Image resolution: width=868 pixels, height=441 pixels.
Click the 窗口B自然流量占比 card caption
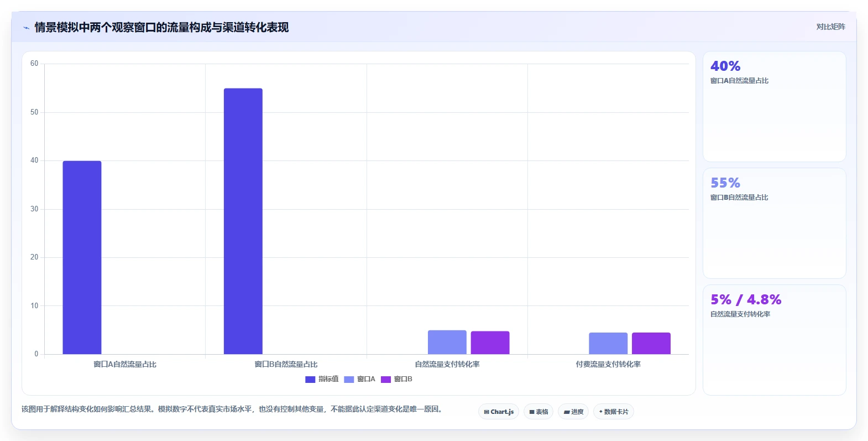pos(739,198)
